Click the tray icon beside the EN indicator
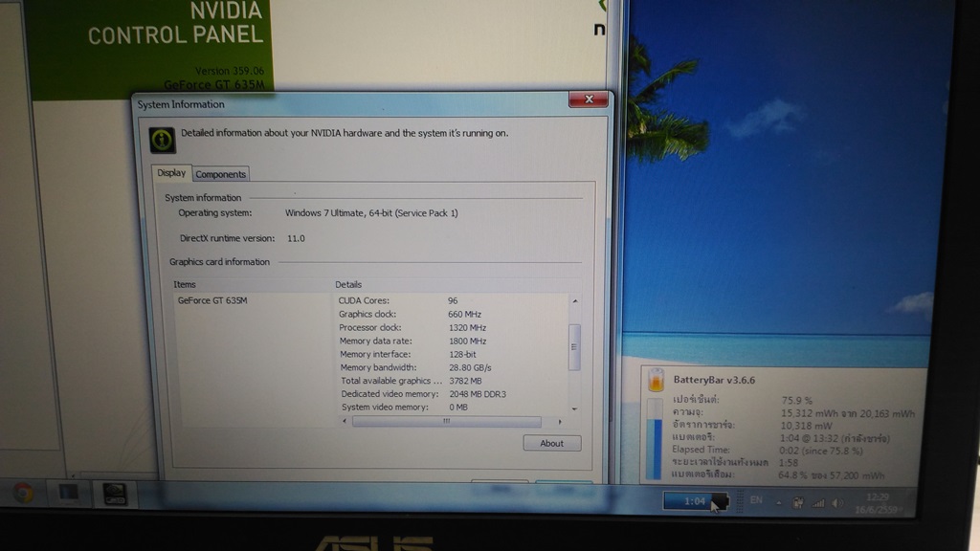 [x=798, y=501]
